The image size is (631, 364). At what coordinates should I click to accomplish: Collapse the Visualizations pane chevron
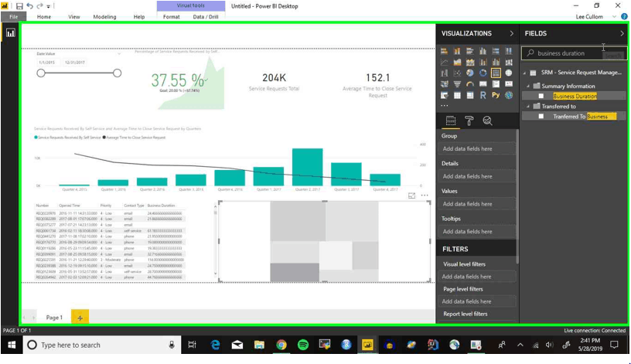coord(511,33)
